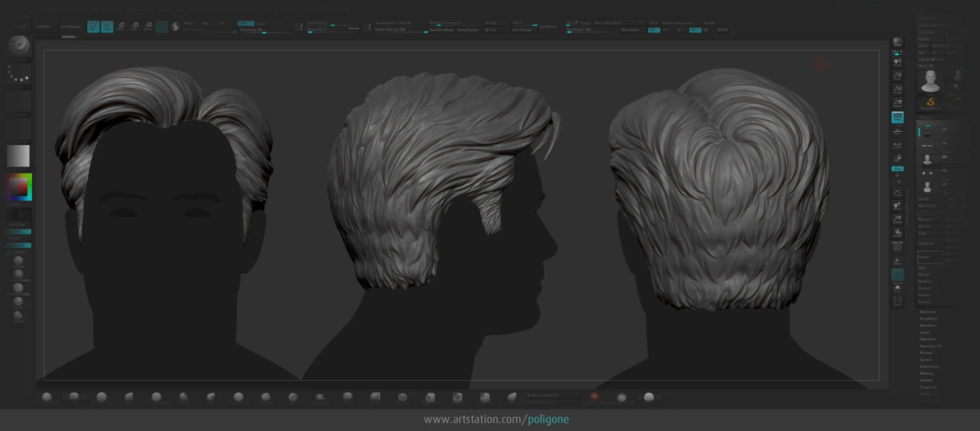This screenshot has height=431, width=980.
Task: Click the DynaMesh button
Action: pyautogui.click(x=548, y=26)
